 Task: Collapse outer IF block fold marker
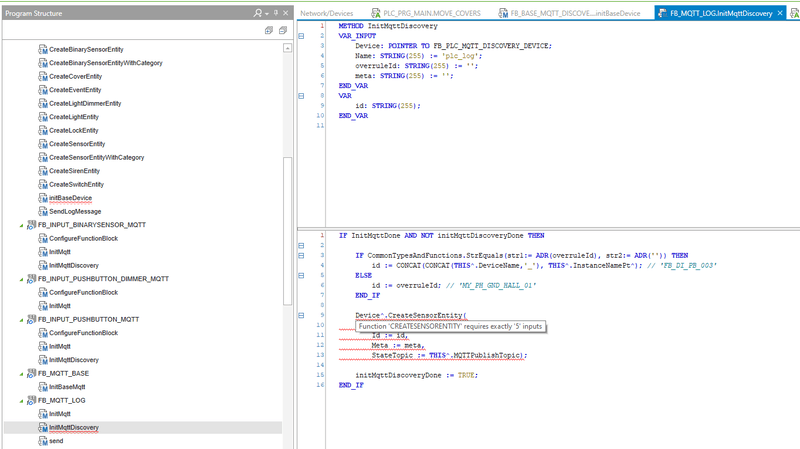301,245
